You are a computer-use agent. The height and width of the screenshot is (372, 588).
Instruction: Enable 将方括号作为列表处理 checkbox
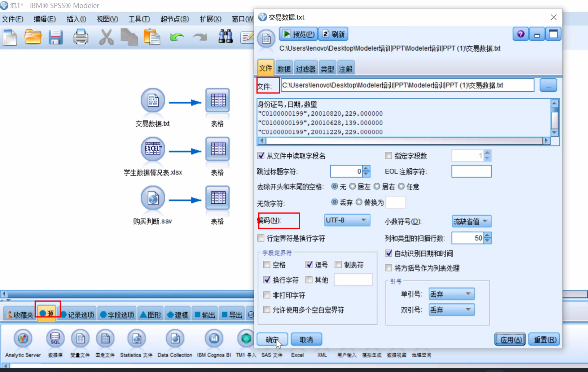tap(389, 268)
